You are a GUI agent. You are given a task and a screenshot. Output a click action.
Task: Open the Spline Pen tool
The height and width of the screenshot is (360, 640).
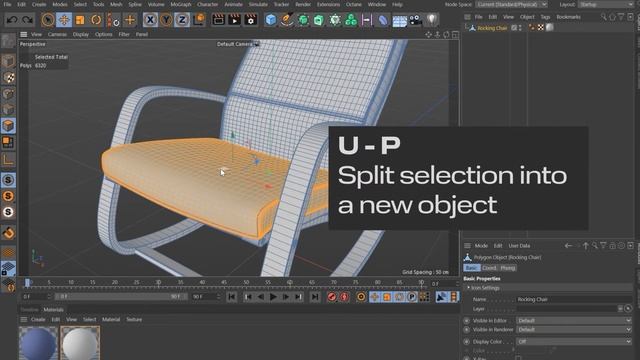pos(287,20)
